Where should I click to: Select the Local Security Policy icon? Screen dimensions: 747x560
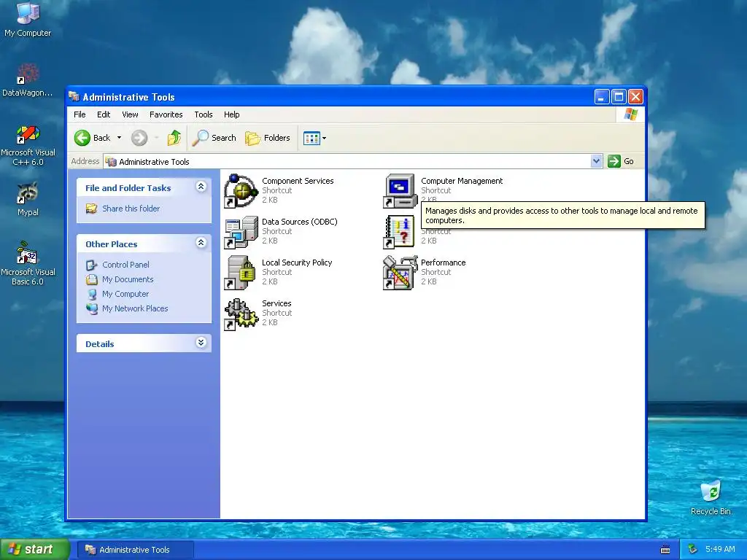[x=241, y=273]
